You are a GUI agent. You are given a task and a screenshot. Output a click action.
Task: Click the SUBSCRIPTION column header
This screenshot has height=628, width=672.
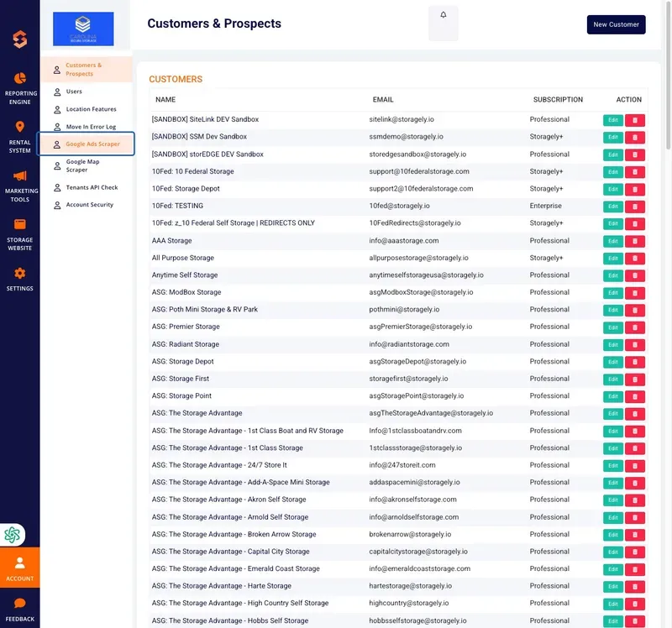[558, 99]
